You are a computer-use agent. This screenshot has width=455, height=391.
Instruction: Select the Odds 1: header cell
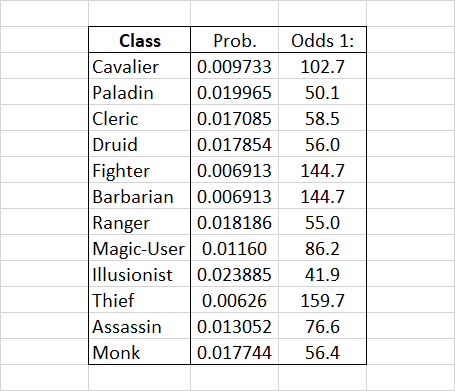point(322,40)
